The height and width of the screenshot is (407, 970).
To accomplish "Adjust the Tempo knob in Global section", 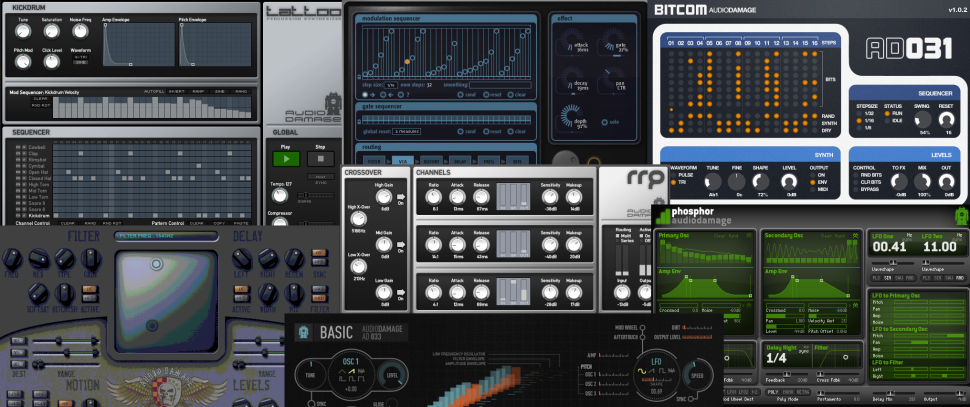I will [280, 196].
